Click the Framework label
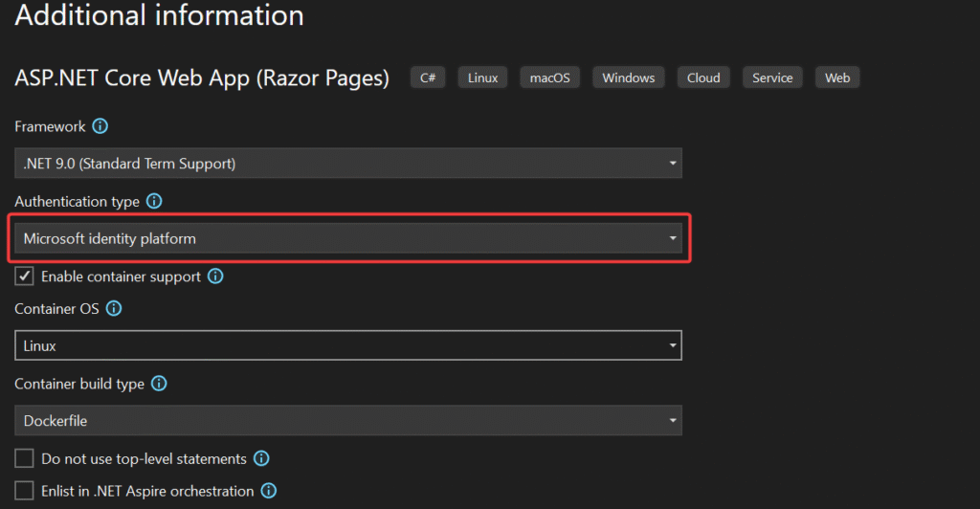 50,127
